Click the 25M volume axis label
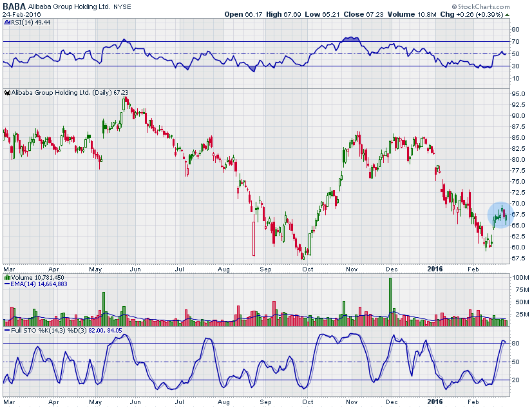Screen dimensions: 532x408 [522, 315]
